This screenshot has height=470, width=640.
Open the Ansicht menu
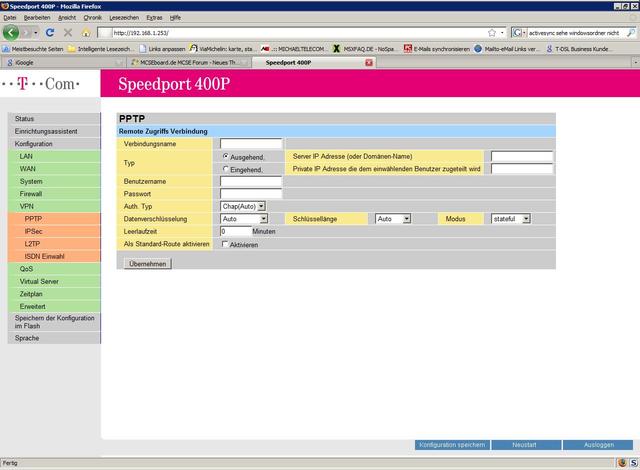[x=67, y=18]
